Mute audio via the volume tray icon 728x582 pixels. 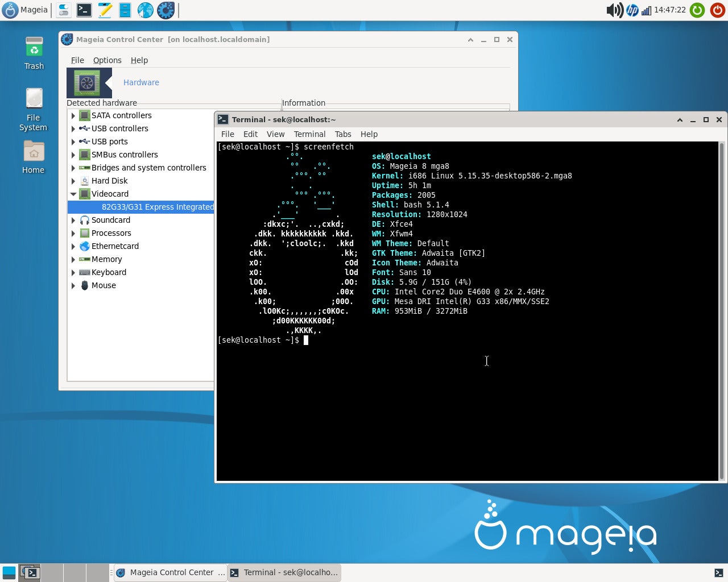[x=614, y=10]
